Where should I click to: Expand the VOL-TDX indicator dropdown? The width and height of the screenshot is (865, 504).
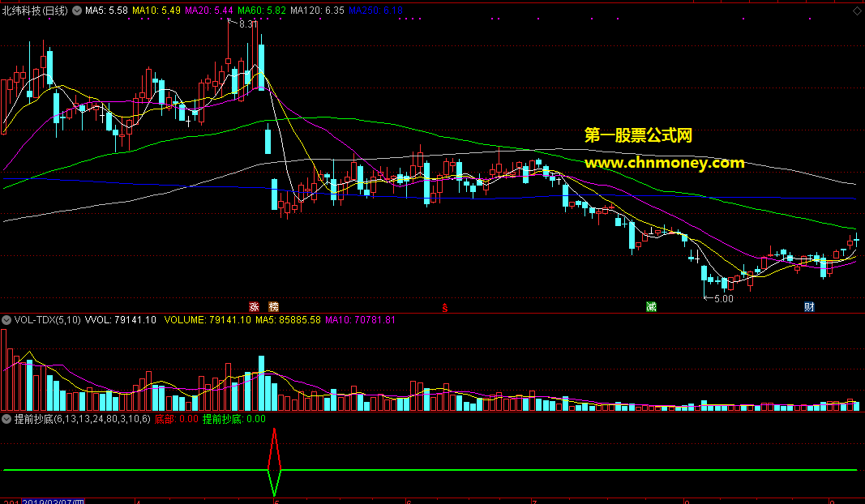(x=6, y=320)
